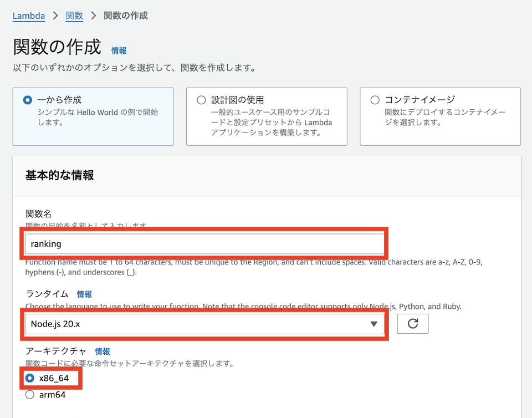532x418 pixels.
Task: Open the 情報 link next to ランタイム
Action: tap(84, 294)
